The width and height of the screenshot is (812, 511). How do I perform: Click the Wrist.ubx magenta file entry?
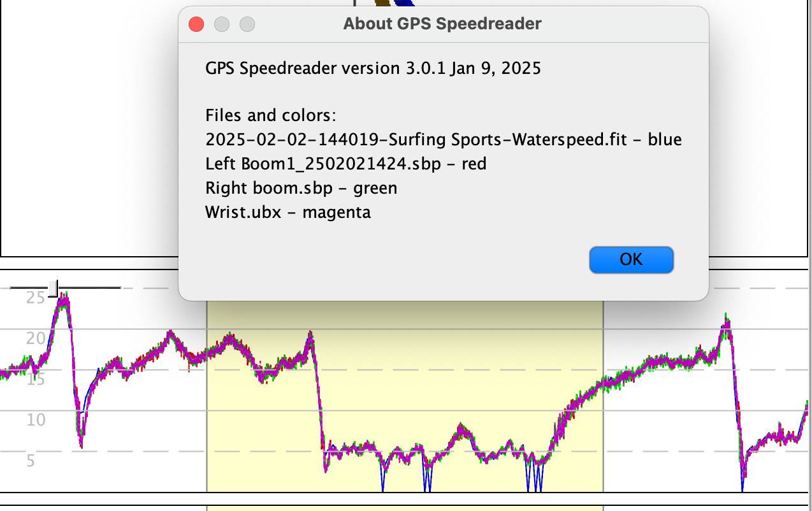(x=287, y=212)
